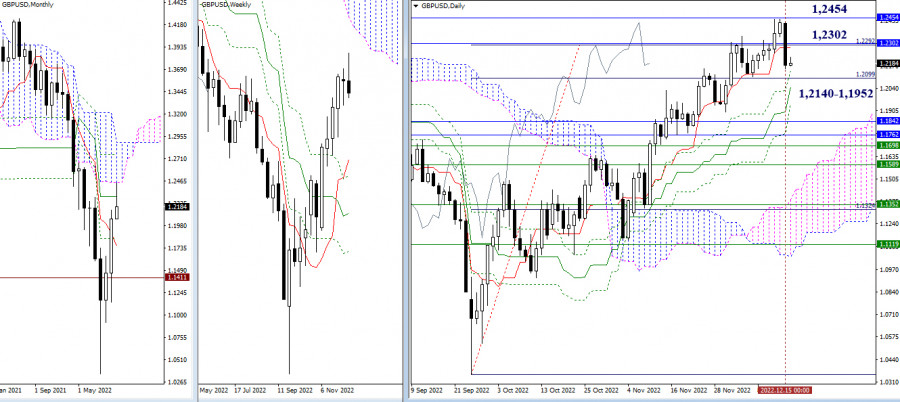The image size is (900, 402).
Task: Click the black 1.2184 current price tag on daily axis
Action: click(x=888, y=62)
